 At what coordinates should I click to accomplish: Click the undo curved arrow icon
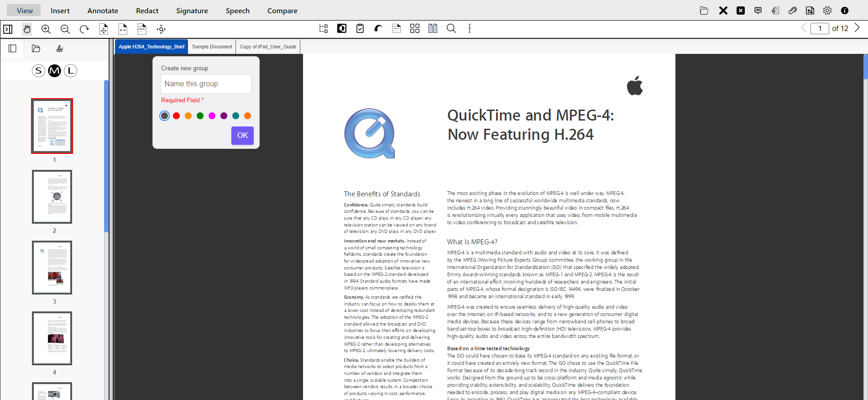point(378,28)
